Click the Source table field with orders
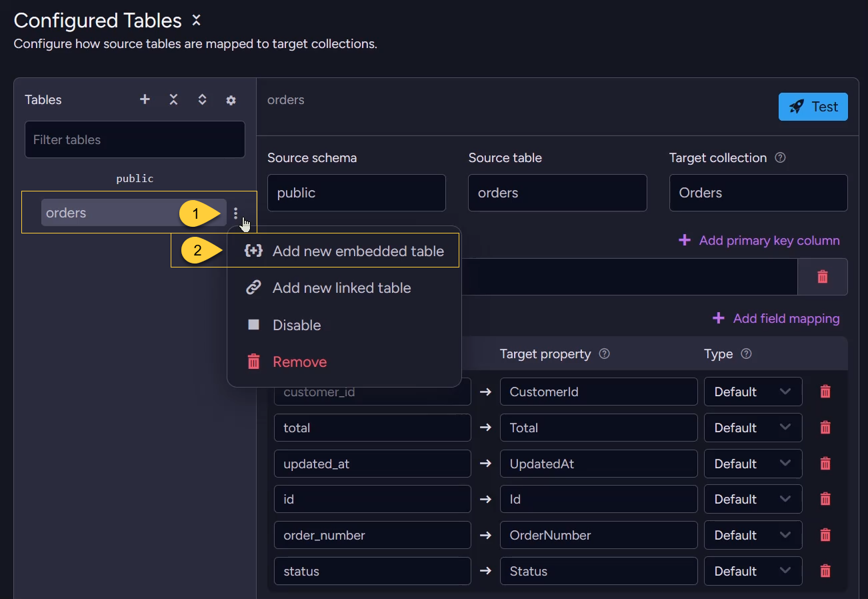 coord(557,193)
